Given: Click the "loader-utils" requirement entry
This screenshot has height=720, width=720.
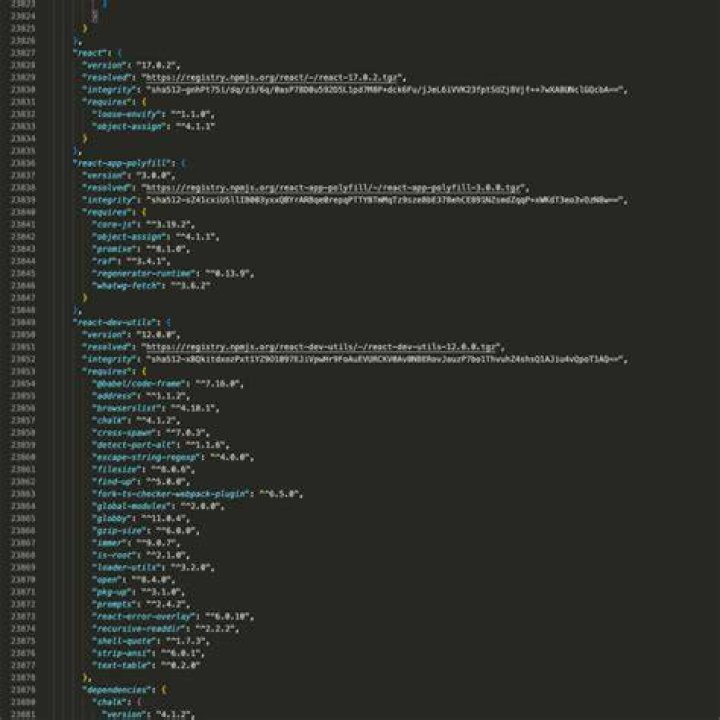Looking at the screenshot, I should [x=153, y=568].
